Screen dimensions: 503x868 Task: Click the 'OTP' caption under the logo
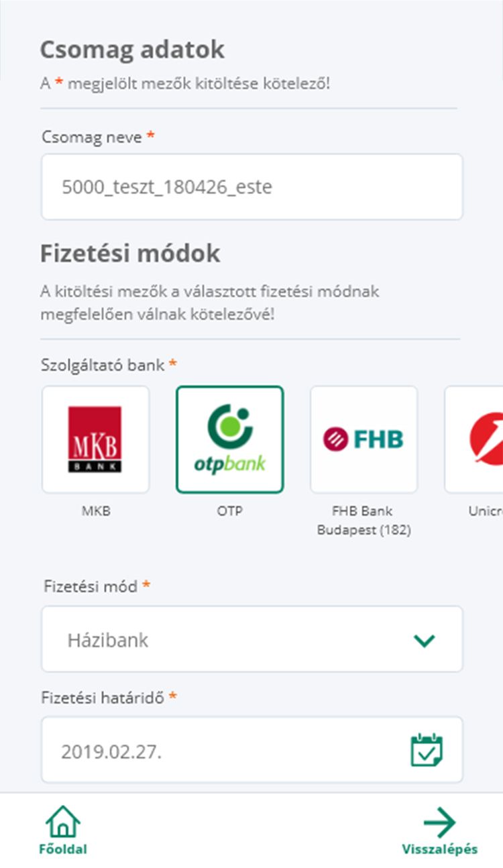[x=230, y=511]
